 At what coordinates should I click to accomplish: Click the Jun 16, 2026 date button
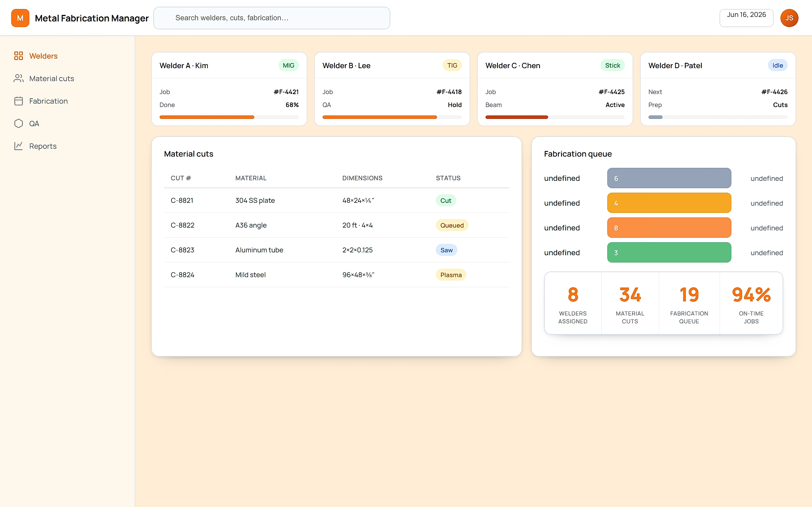point(746,18)
